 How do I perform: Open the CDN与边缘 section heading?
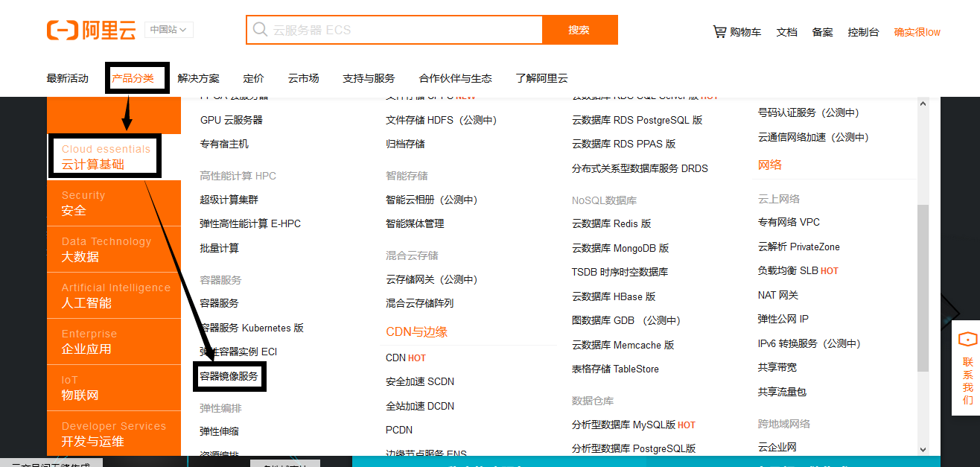pos(416,332)
